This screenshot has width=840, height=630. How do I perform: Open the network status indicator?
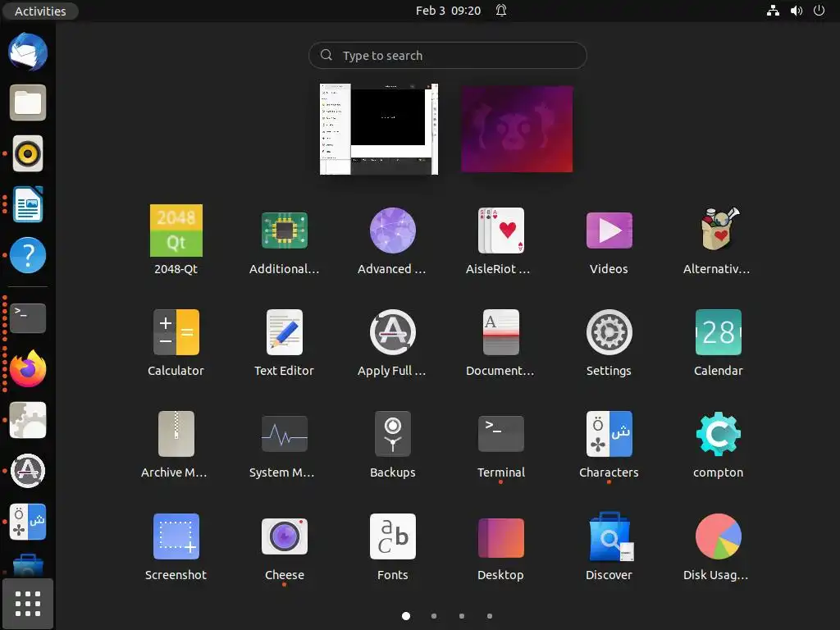(x=773, y=11)
